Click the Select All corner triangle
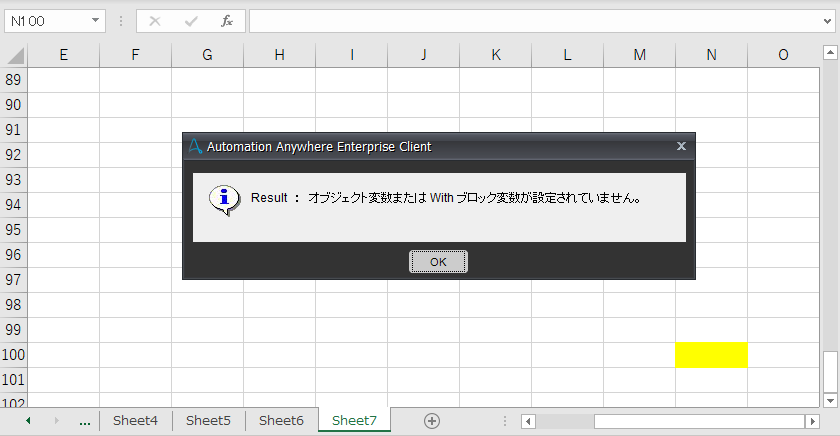 [15, 55]
